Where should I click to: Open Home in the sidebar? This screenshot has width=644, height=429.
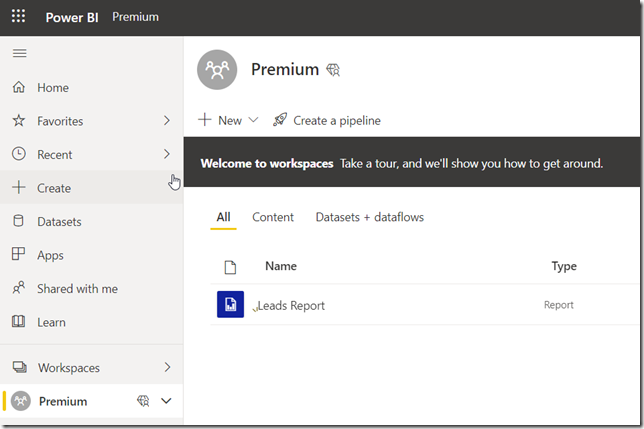click(x=91, y=87)
